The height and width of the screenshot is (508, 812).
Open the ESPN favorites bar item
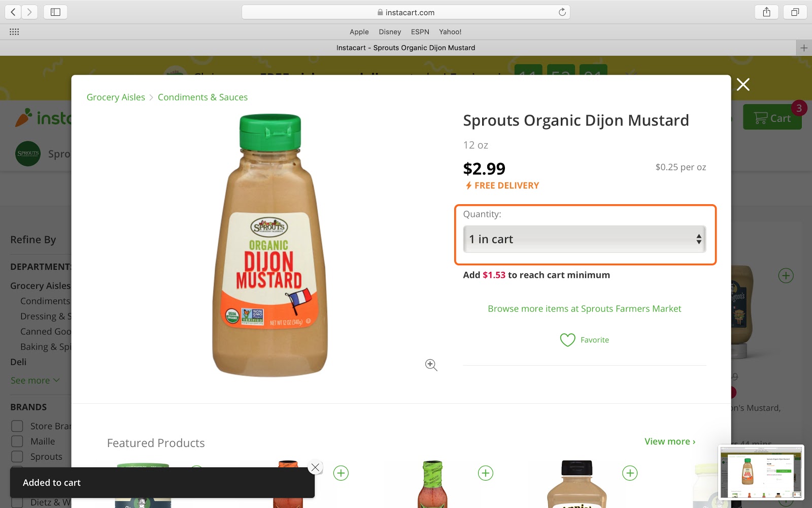point(420,32)
